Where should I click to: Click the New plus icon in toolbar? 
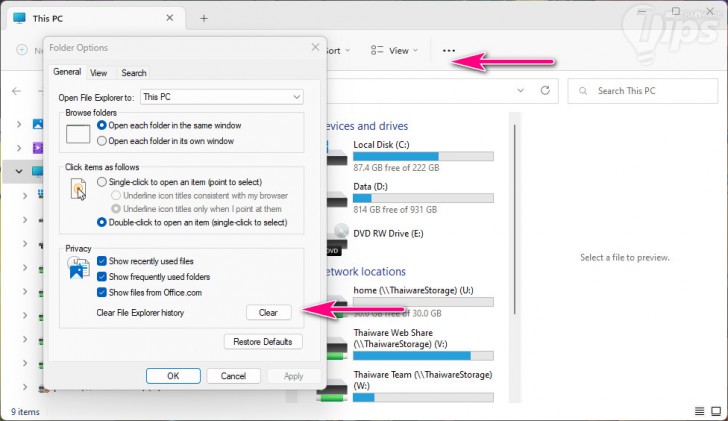pos(22,50)
